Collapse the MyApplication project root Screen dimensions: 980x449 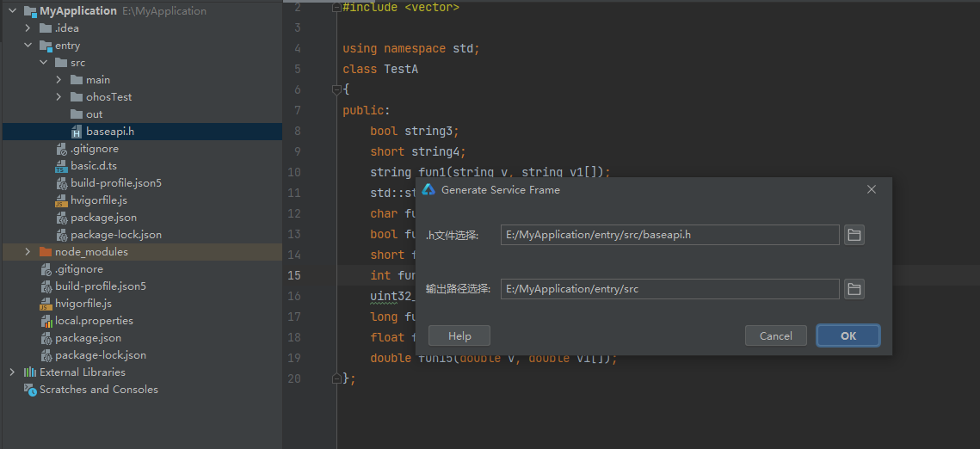[x=13, y=10]
